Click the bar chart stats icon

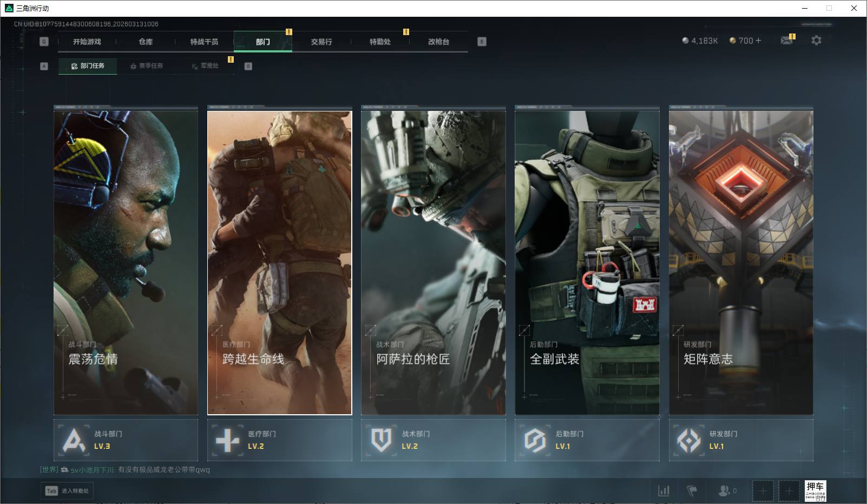tap(664, 490)
